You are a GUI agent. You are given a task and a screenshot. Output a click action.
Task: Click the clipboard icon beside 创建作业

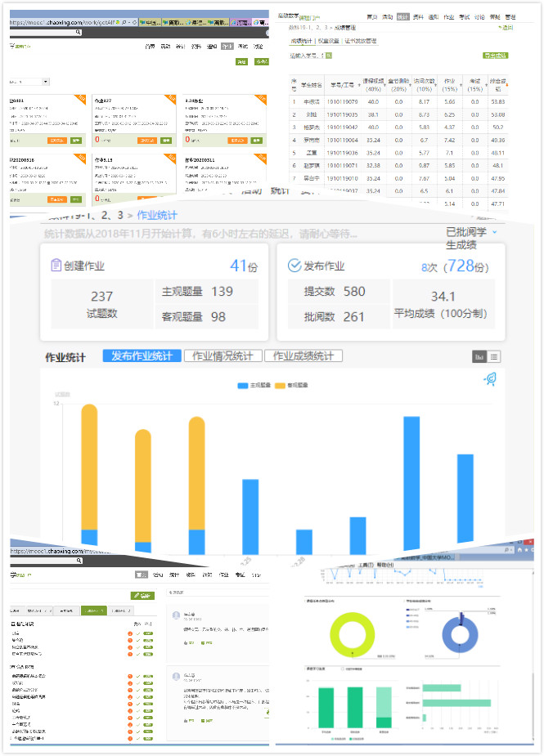(x=56, y=266)
